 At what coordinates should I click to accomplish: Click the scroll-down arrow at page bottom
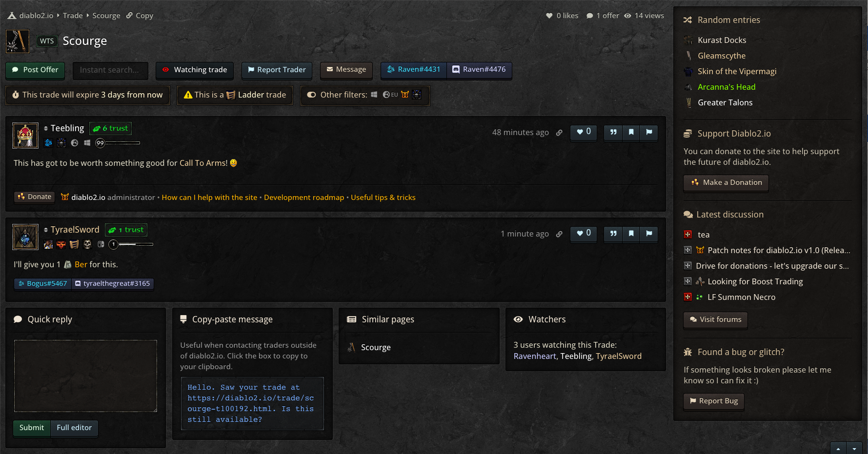click(854, 449)
